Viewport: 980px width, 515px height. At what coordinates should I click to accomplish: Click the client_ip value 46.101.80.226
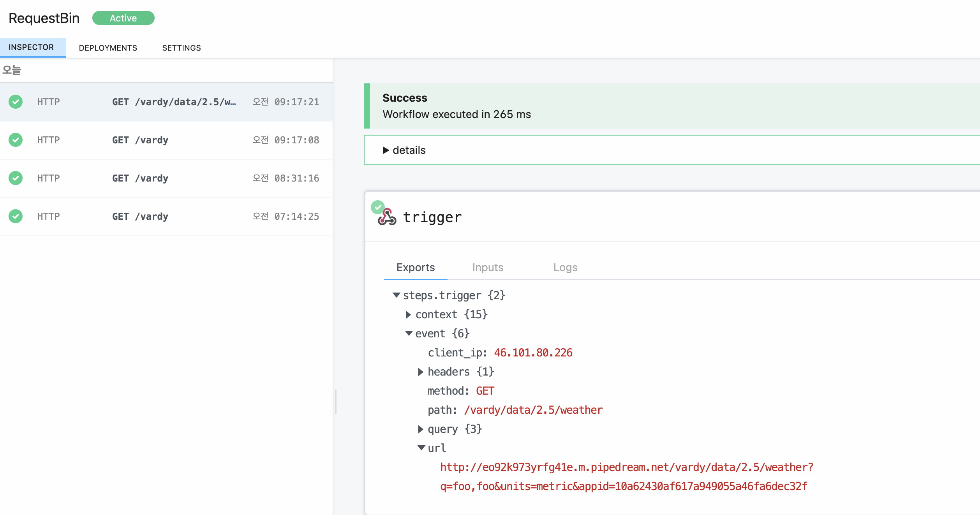[533, 353]
